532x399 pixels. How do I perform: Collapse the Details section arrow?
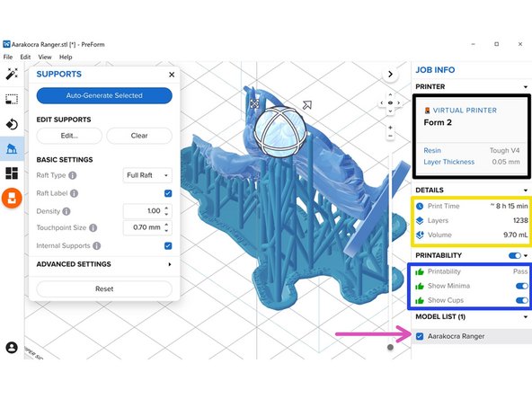526,190
